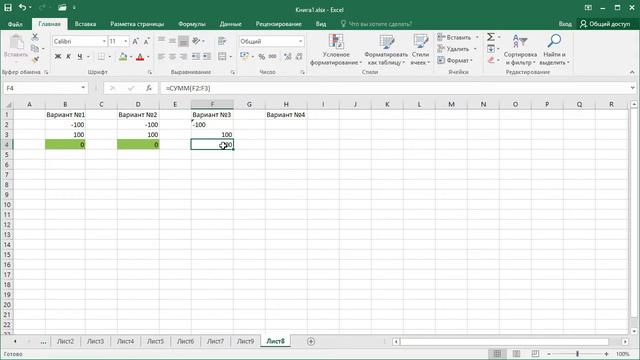Select column header M

click(451, 104)
